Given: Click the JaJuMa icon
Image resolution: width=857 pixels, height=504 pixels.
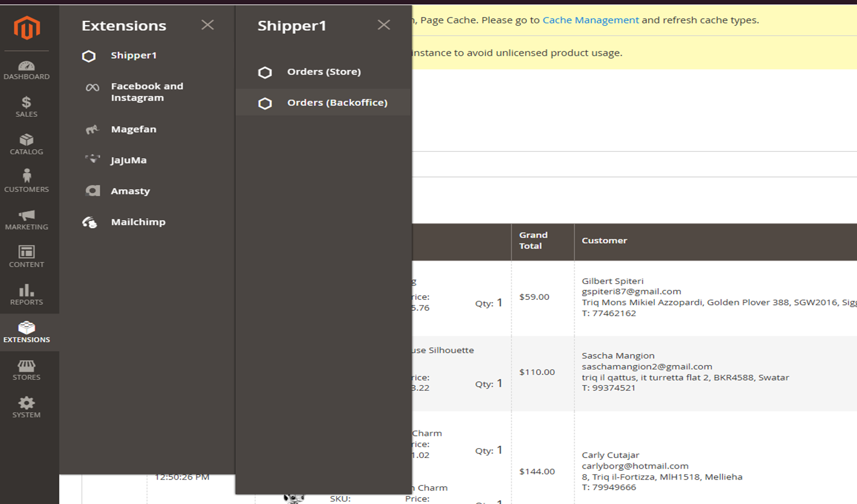Looking at the screenshot, I should (x=92, y=158).
